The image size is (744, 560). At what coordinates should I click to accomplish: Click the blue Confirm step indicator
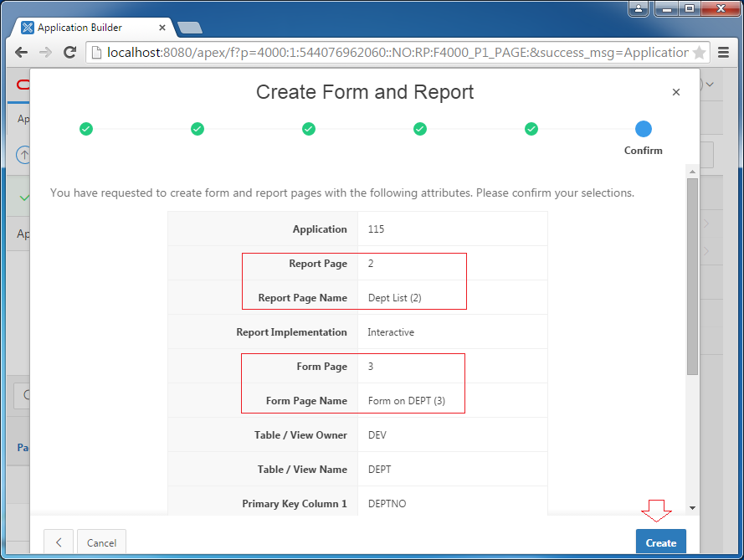tap(644, 129)
